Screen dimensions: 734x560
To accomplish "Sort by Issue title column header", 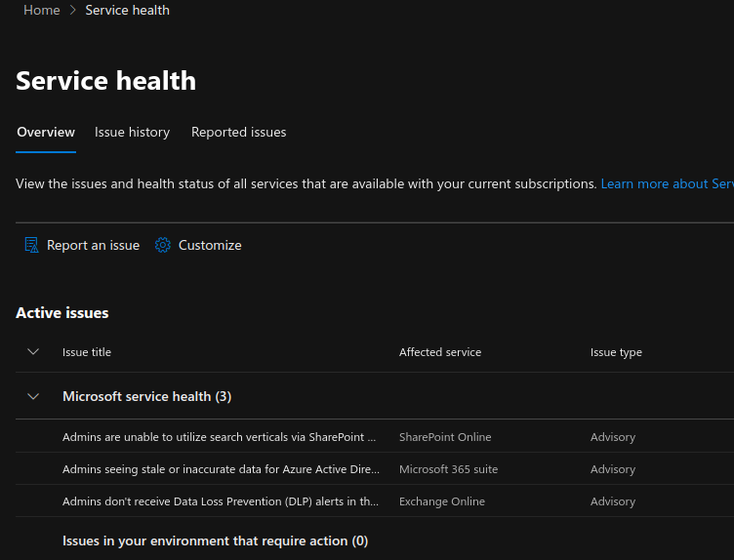I will point(87,352).
